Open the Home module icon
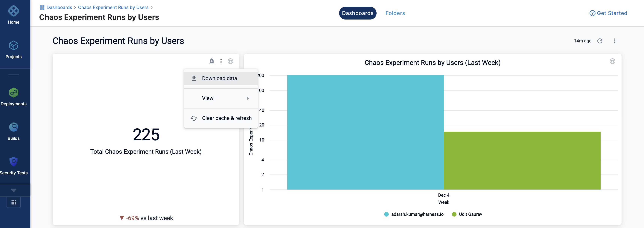Viewport: 644px width, 228px height. click(x=13, y=11)
